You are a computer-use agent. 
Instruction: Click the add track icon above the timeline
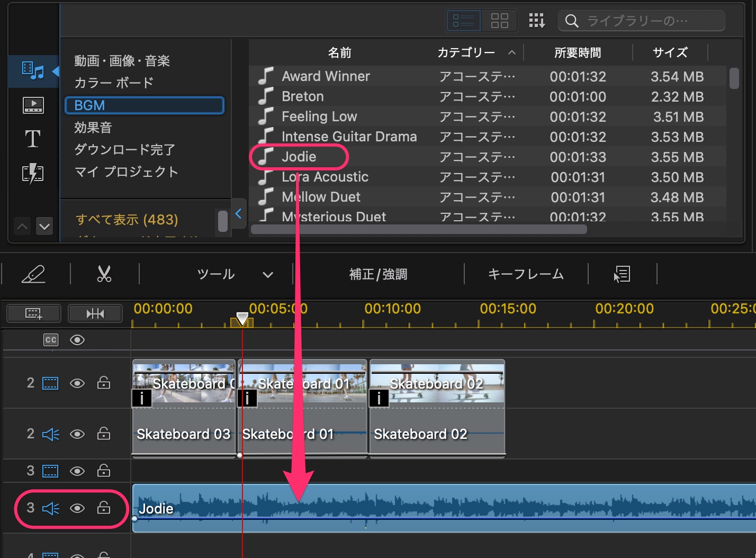coord(33,313)
